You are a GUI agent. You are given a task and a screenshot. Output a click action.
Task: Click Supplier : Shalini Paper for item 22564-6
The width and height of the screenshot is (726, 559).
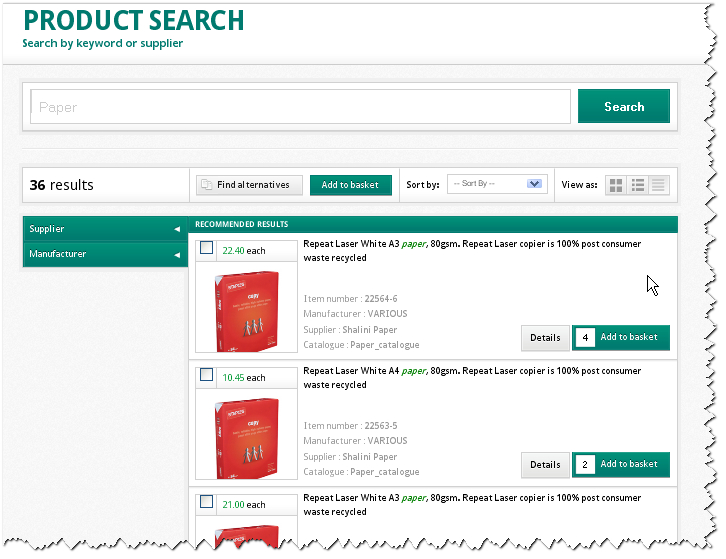pos(350,330)
